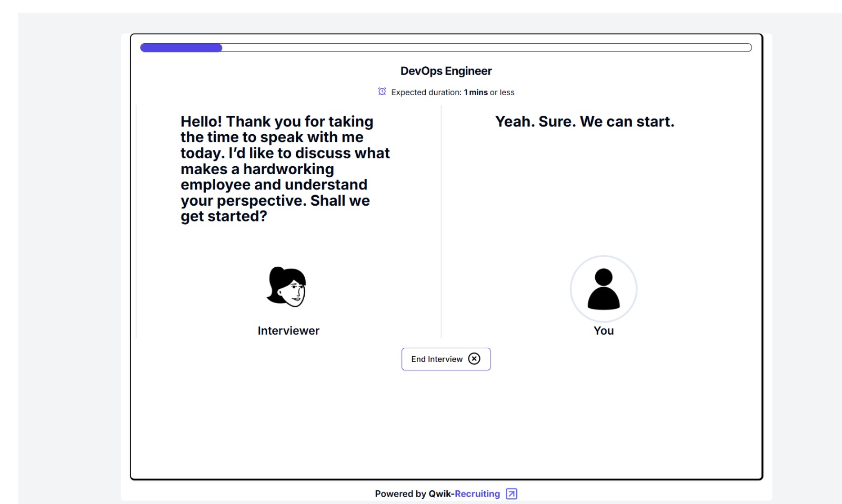Click the alarm clock duration icon

(382, 92)
